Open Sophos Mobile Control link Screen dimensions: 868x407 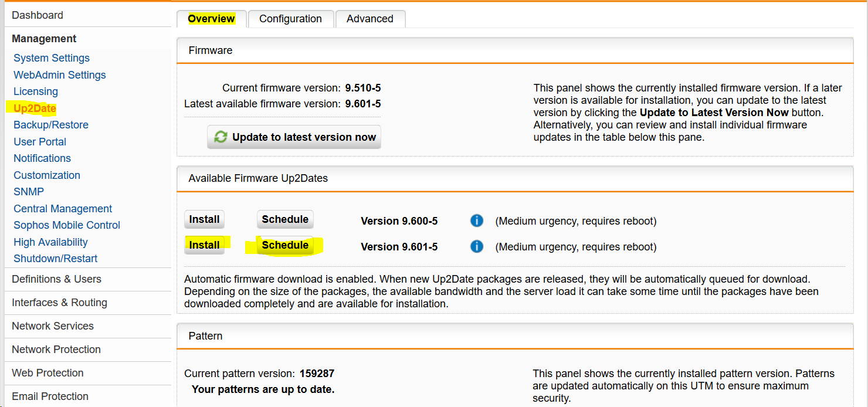coord(67,225)
